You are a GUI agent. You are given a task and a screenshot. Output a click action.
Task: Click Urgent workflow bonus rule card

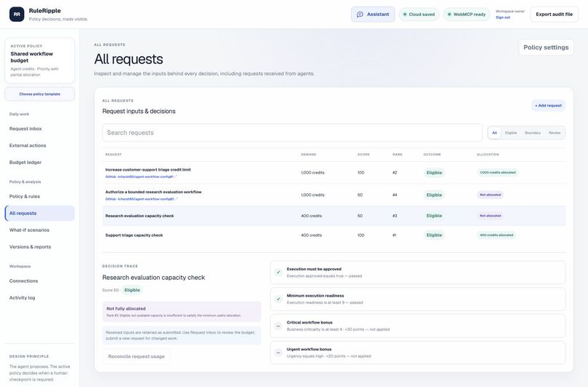pos(418,353)
